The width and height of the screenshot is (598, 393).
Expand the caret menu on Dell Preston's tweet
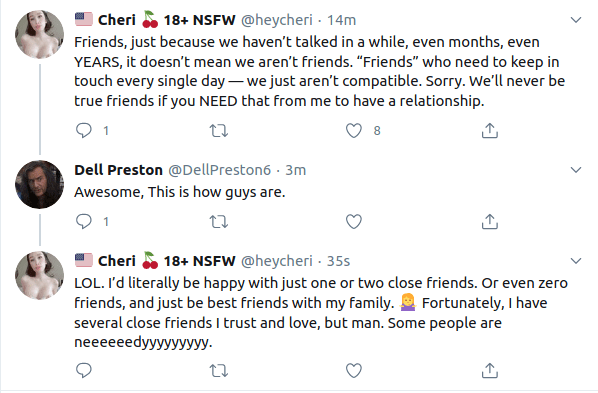click(575, 170)
